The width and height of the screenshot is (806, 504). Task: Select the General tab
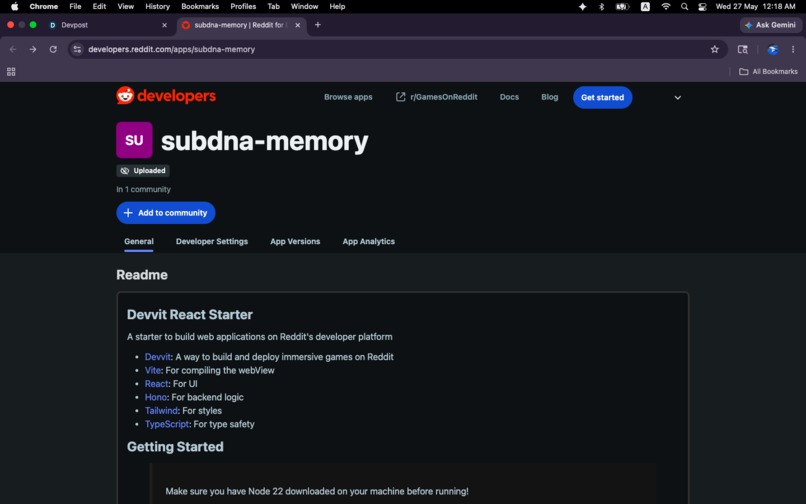coord(139,241)
